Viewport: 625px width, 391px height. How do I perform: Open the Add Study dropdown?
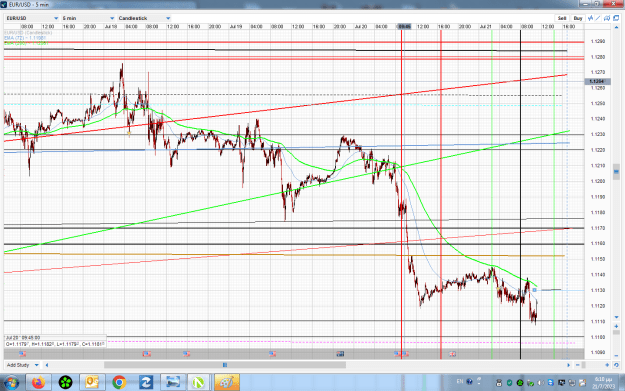(22, 365)
